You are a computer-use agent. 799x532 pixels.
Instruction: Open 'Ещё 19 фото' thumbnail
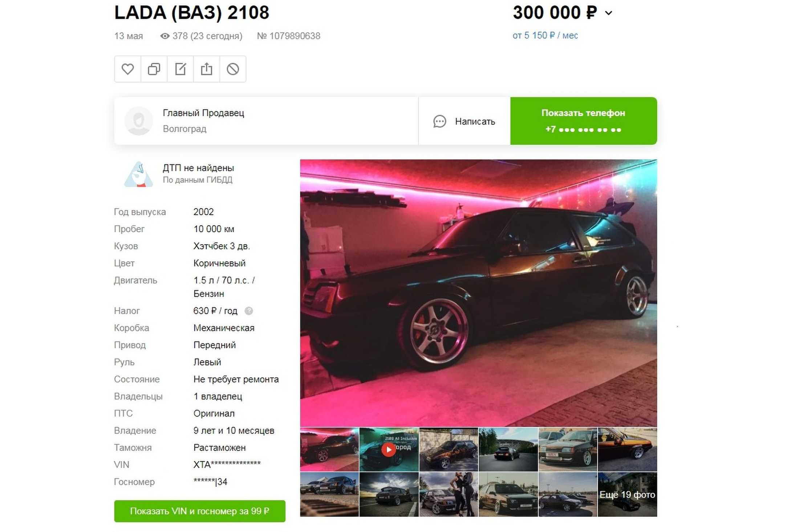pos(627,494)
